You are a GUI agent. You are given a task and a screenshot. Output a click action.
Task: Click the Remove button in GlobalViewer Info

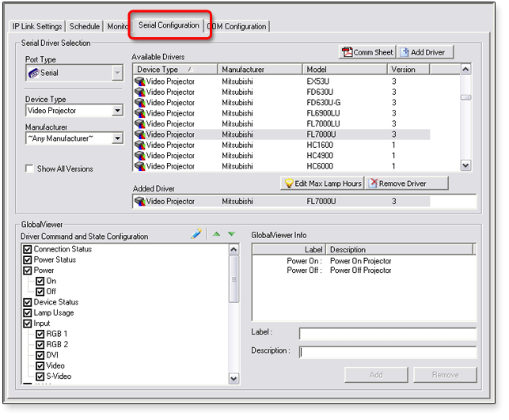tap(445, 375)
